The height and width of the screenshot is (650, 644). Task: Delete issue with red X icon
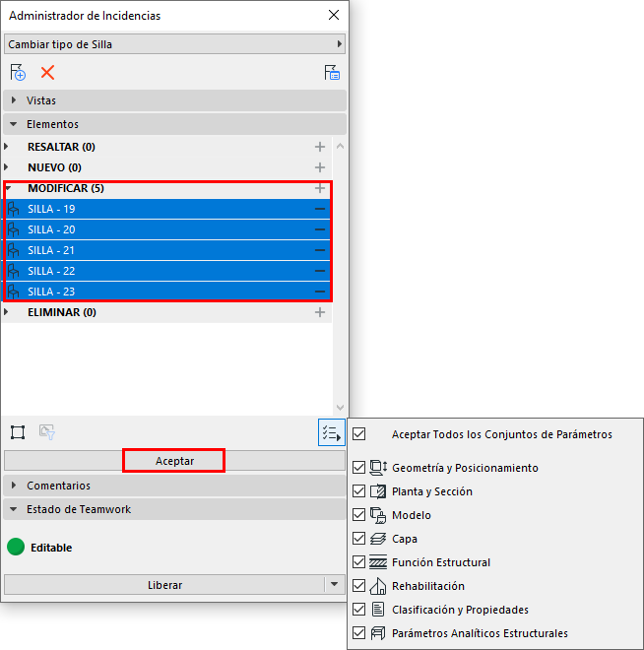(47, 73)
